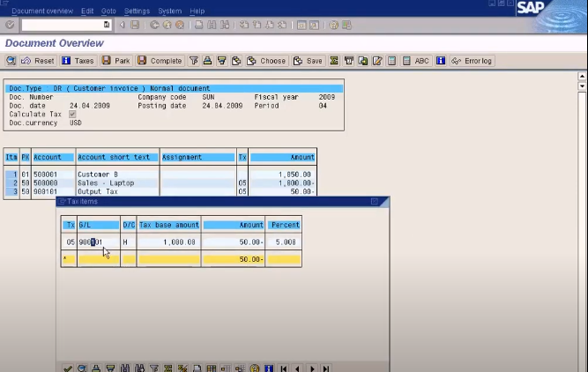Open the Help menu

[197, 11]
